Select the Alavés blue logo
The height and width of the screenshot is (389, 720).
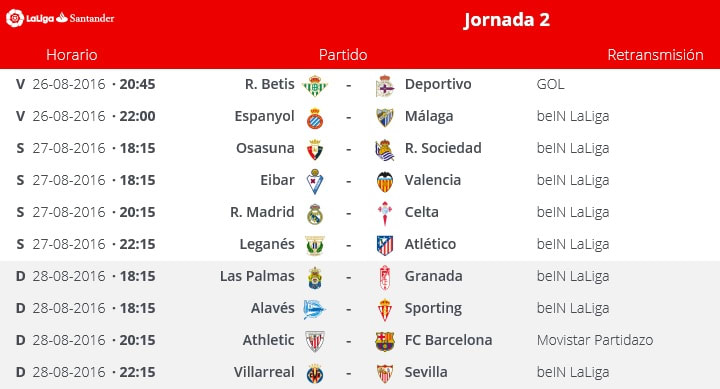315,310
